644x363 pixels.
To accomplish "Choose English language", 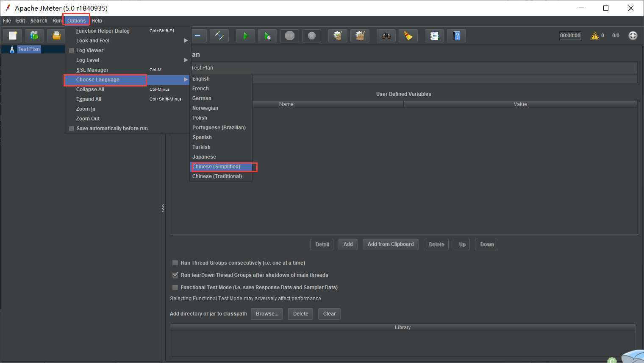I will [221, 79].
